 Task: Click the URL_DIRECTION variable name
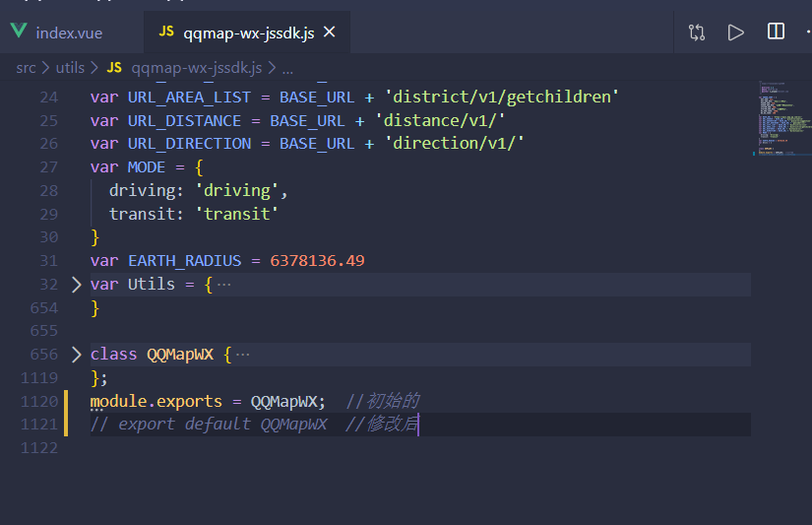[x=189, y=144]
